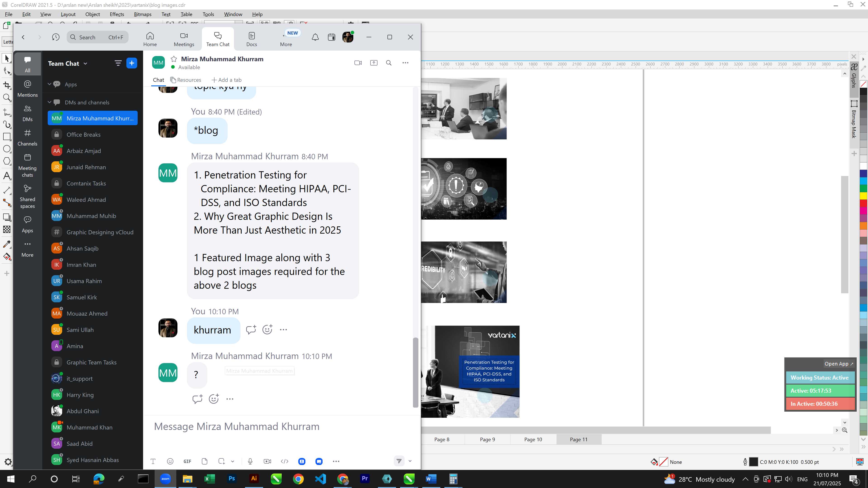
Task: Reply to the 'khurram' message
Action: click(x=251, y=330)
